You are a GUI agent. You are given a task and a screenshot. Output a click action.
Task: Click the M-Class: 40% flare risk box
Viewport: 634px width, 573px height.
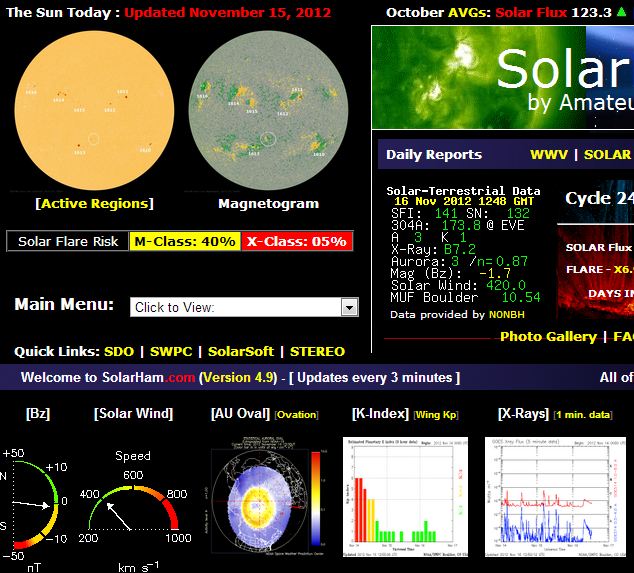click(185, 241)
